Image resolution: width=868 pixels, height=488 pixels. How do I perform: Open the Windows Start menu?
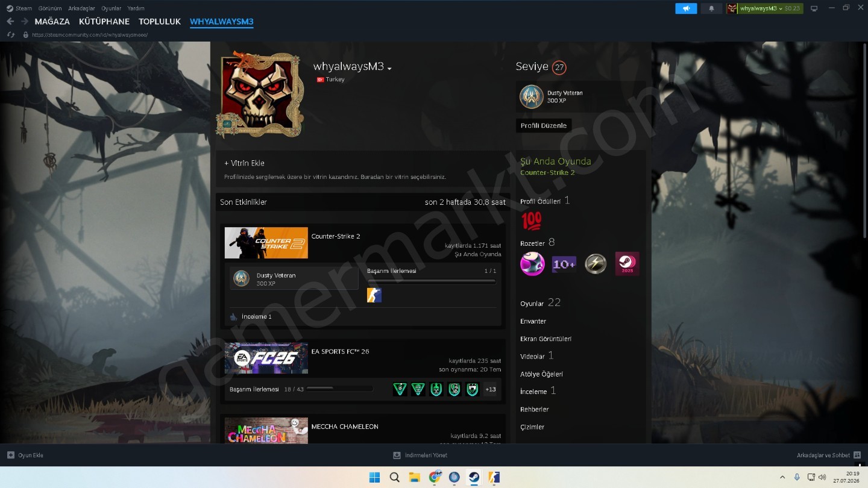click(374, 477)
